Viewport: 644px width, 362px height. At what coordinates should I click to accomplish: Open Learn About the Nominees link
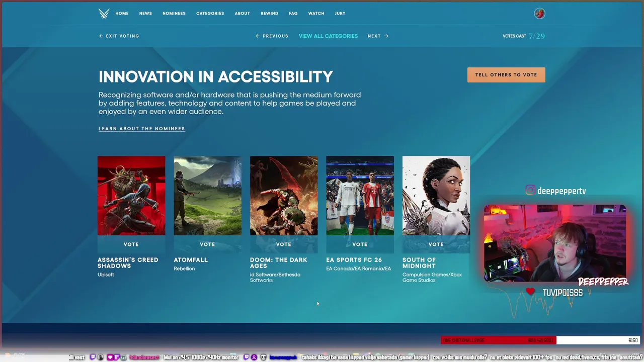click(x=142, y=129)
